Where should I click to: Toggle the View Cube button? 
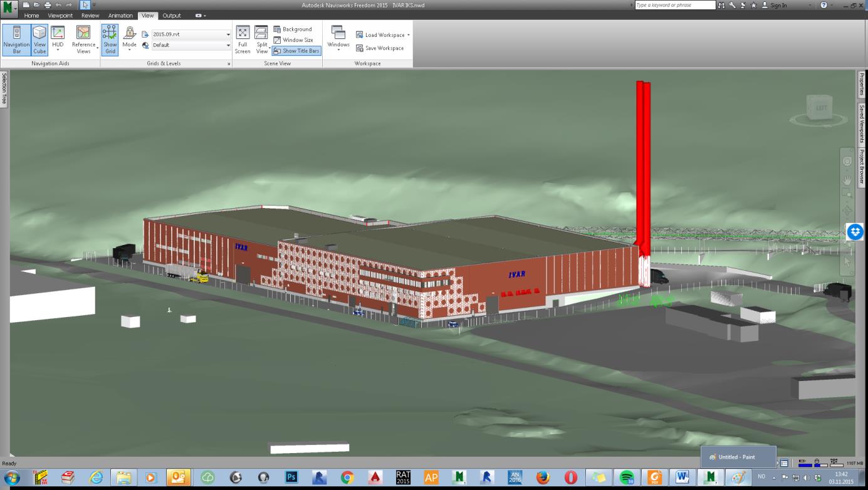pyautogui.click(x=39, y=40)
